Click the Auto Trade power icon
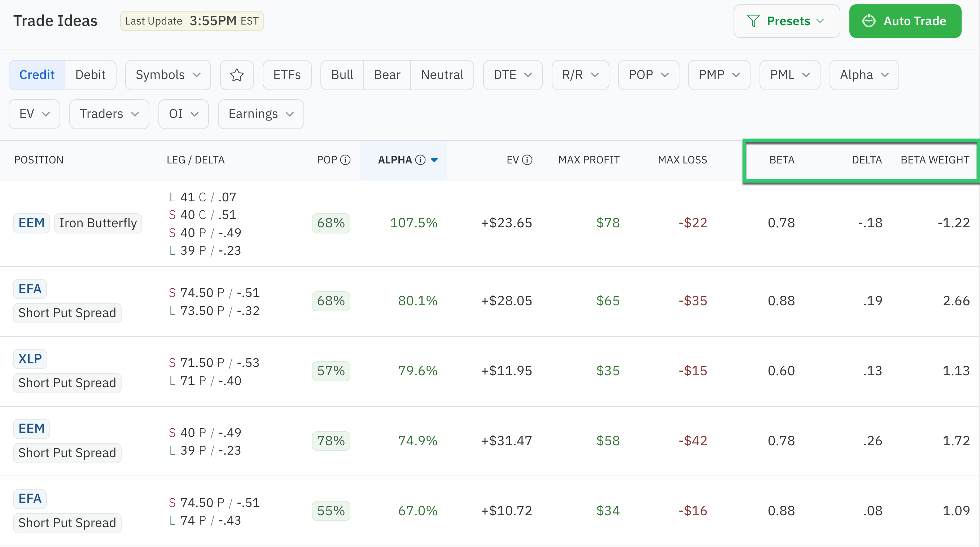 (x=869, y=21)
